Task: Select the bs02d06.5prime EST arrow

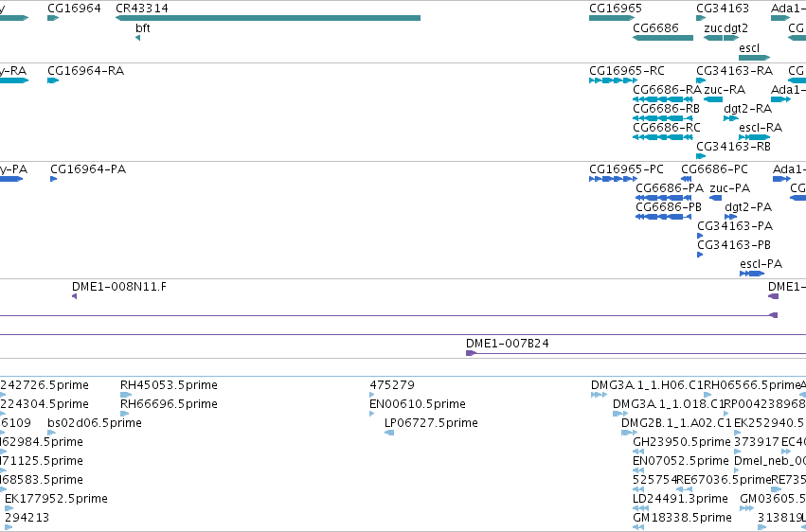Action: (51, 433)
